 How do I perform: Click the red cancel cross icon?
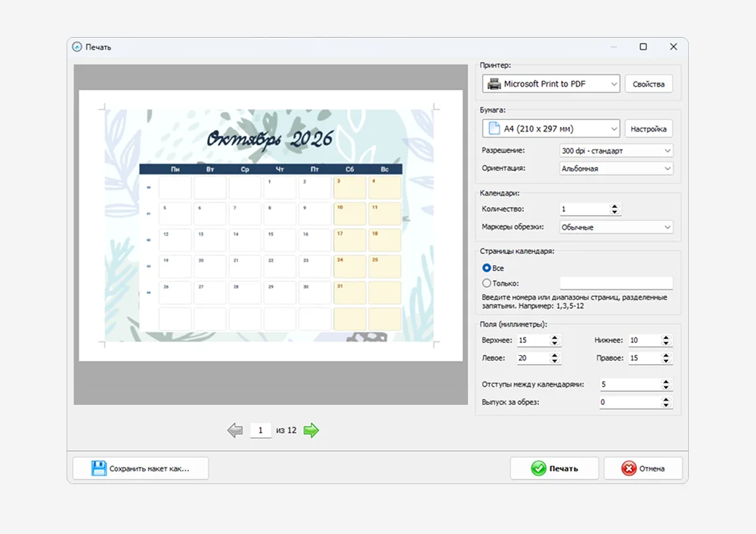click(x=628, y=468)
